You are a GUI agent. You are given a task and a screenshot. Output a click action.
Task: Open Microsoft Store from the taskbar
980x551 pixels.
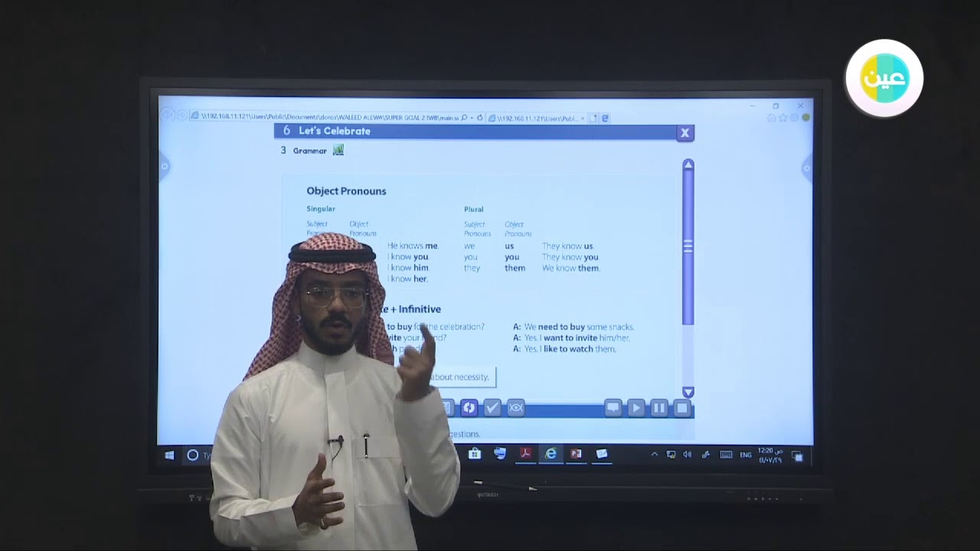475,454
